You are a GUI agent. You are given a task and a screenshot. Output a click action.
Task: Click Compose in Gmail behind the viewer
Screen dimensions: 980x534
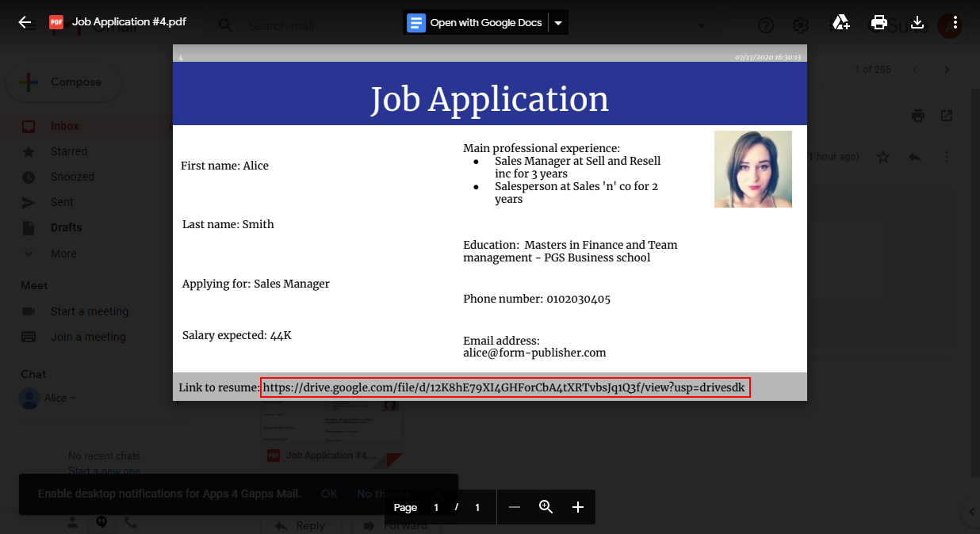coord(63,82)
